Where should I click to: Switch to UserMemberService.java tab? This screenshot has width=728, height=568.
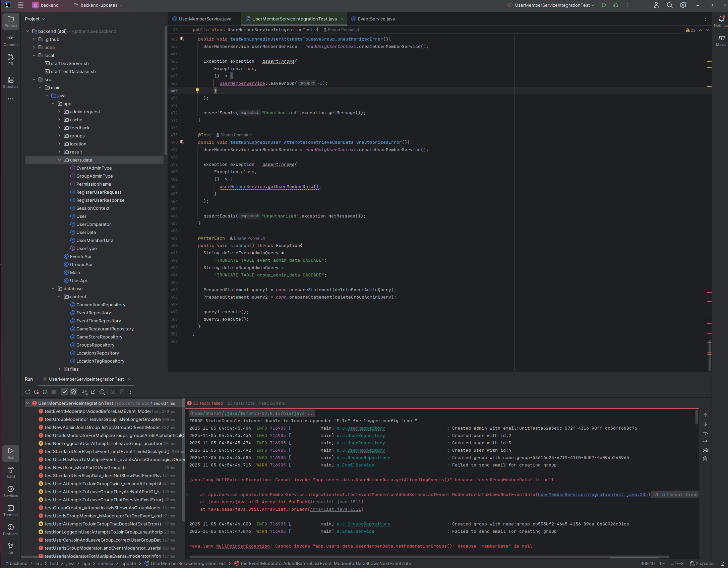(205, 19)
